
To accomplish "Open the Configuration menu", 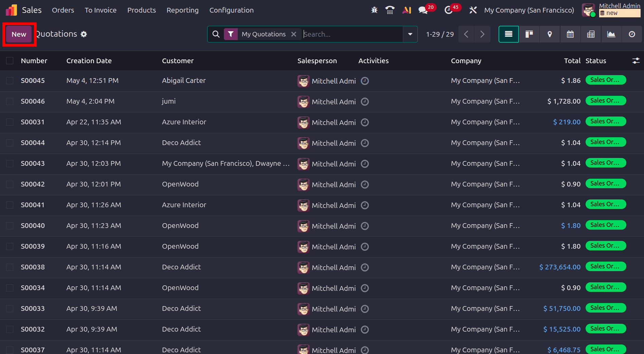I will coord(231,10).
